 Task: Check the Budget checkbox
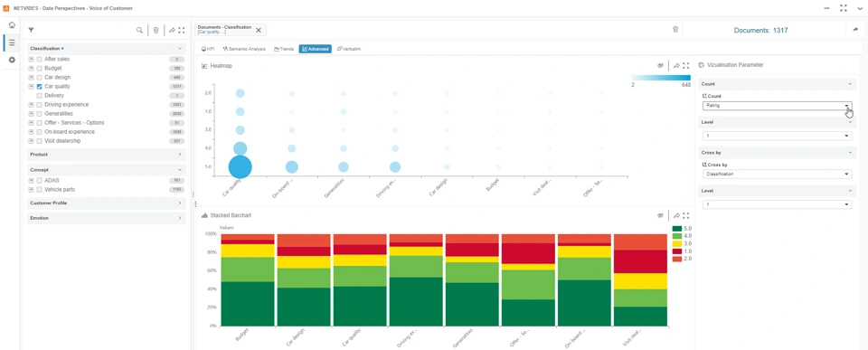coord(39,68)
